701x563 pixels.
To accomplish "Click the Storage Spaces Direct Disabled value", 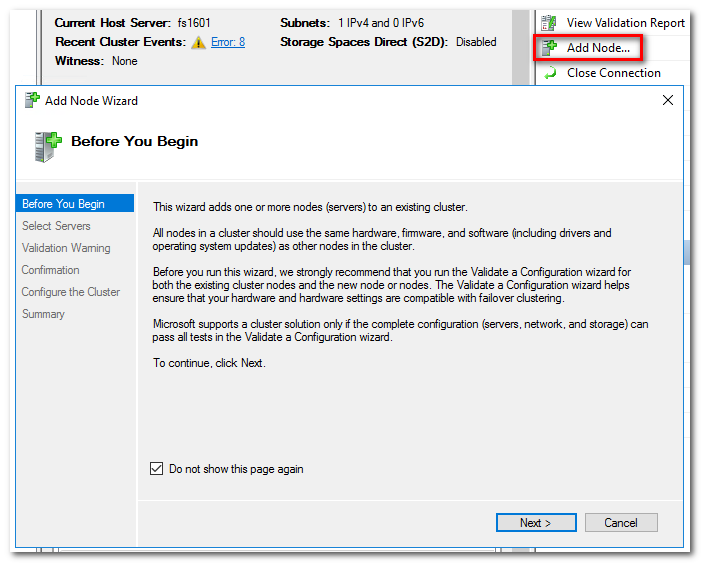I will point(476,42).
